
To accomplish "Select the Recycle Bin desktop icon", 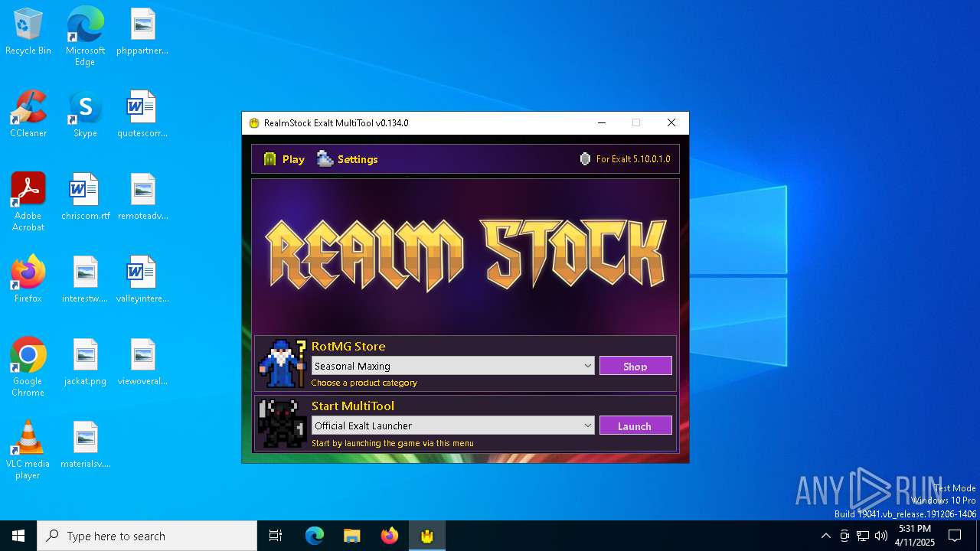I will tap(28, 32).
